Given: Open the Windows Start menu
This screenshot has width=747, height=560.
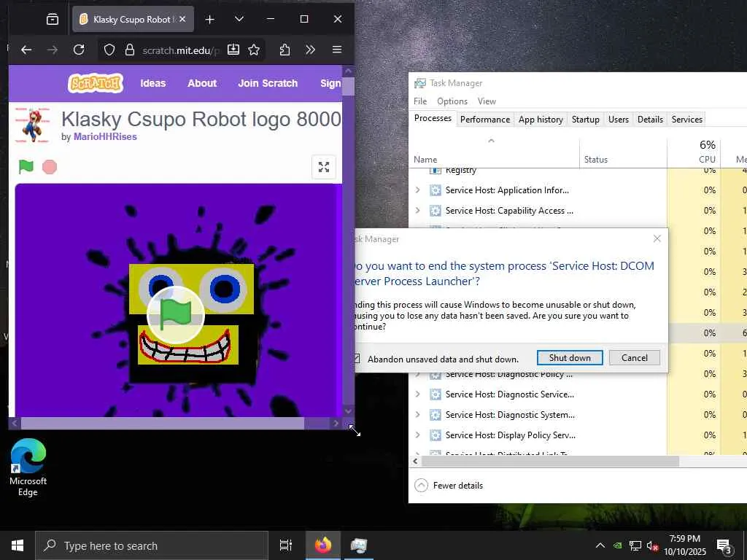Looking at the screenshot, I should [18, 545].
